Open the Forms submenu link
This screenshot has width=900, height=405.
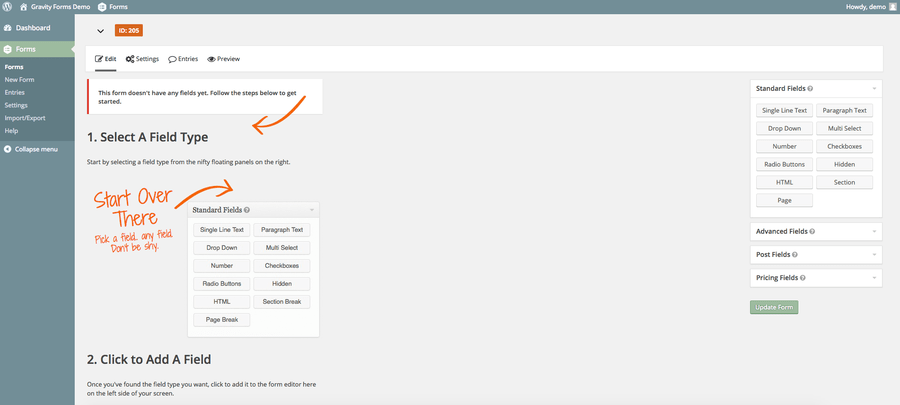(14, 67)
